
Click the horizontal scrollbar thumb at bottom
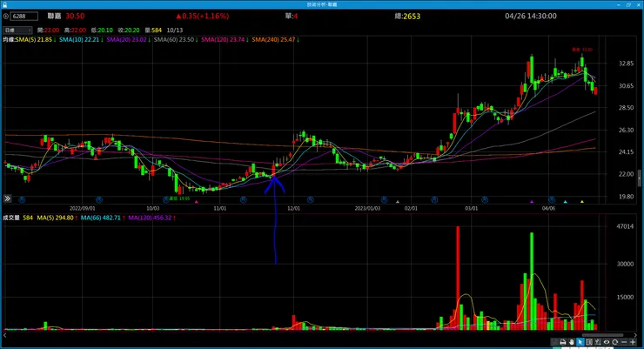click(602, 335)
